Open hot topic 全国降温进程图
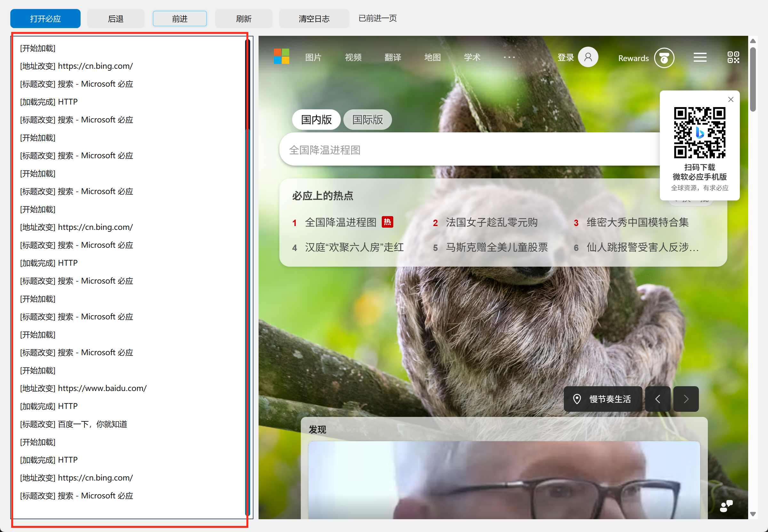Screen dimensions: 768x532 click(340, 222)
